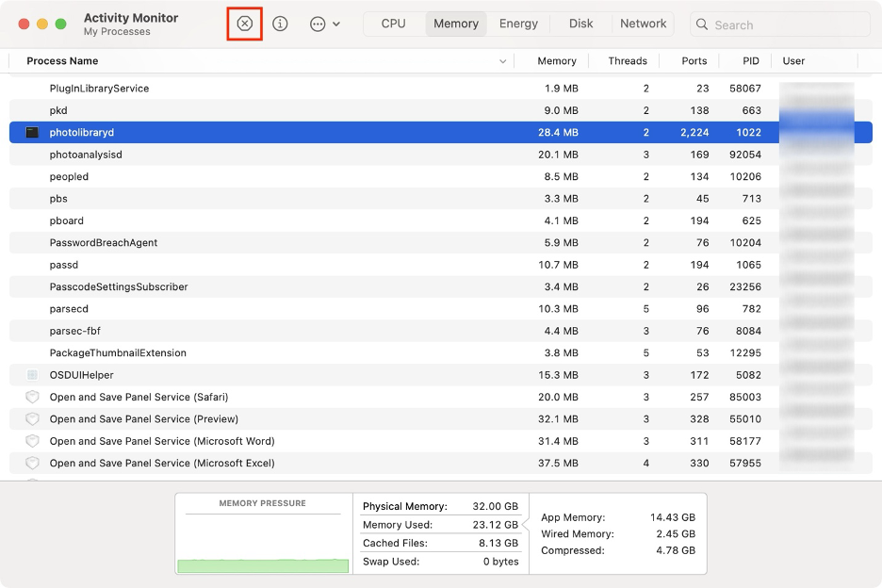Click the Threads column header
The width and height of the screenshot is (882, 588).
[x=628, y=61]
